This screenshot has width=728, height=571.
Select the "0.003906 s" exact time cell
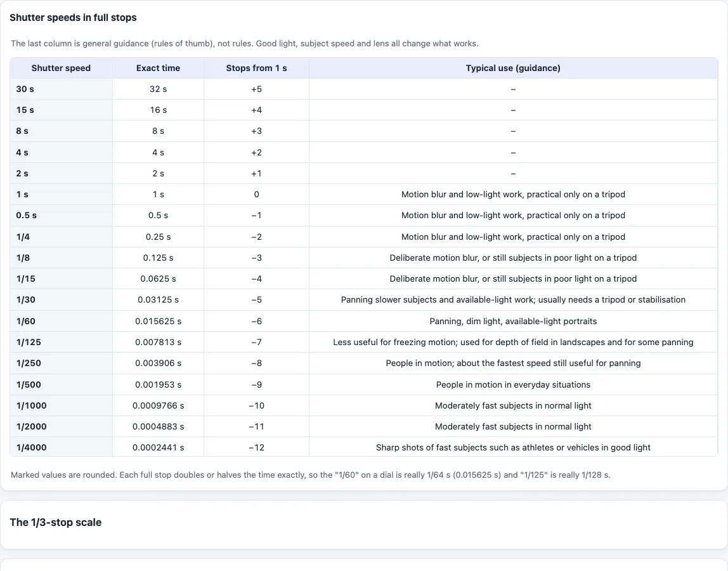click(x=158, y=363)
